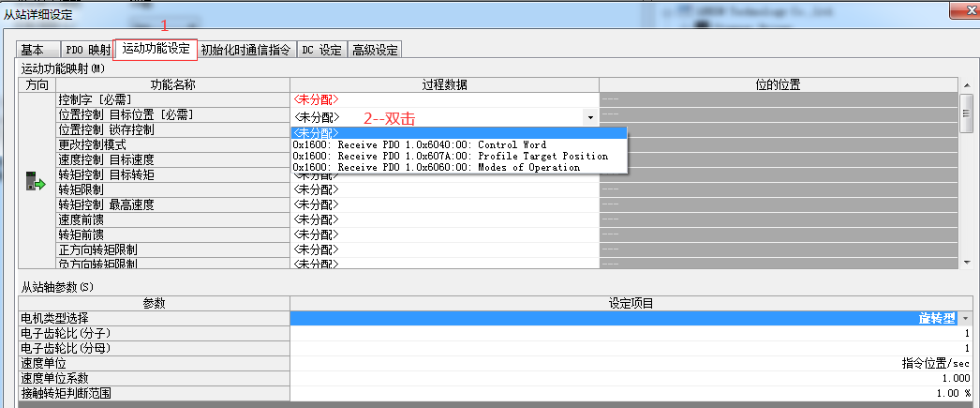Select the 电机类型选择 parameter row
Screen dimensions: 980x408
155,318
